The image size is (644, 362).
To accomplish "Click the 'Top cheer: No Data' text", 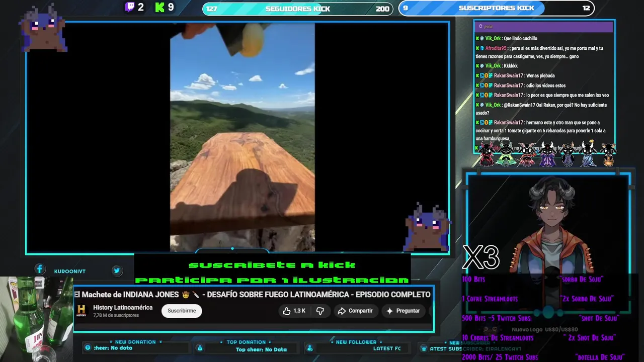I will click(261, 349).
